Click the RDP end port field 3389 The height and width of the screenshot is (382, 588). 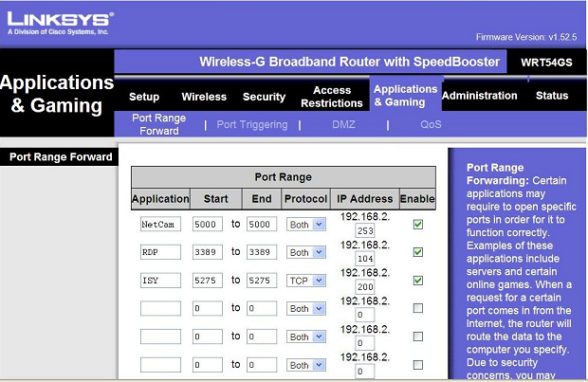(x=262, y=252)
